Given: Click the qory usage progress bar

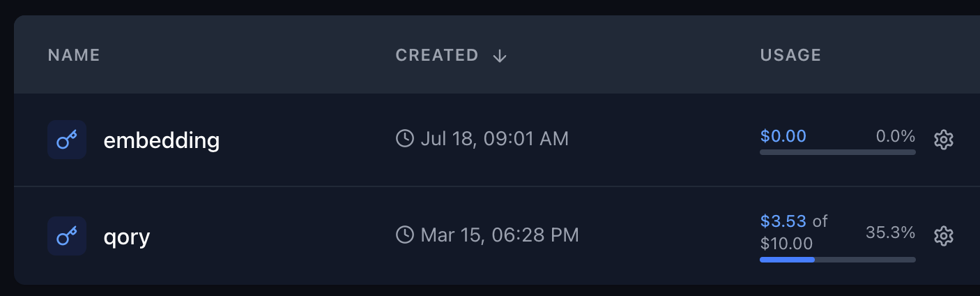Looking at the screenshot, I should pyautogui.click(x=838, y=260).
